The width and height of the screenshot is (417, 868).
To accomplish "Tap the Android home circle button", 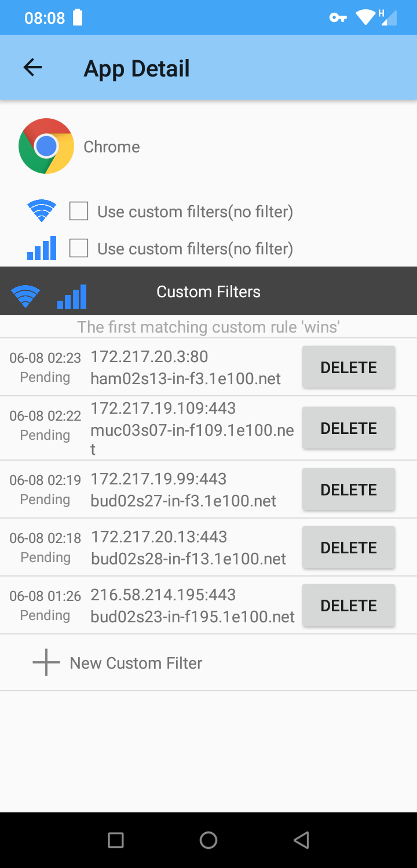I will (x=209, y=840).
